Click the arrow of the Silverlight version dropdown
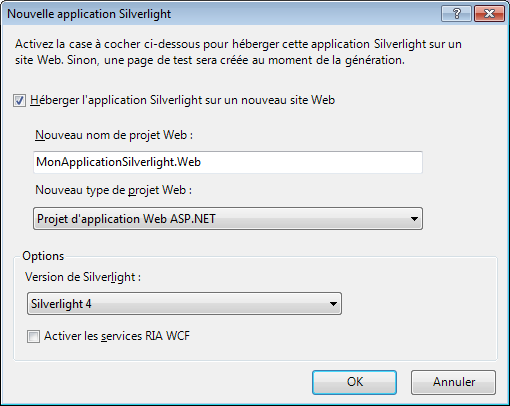The height and width of the screenshot is (406, 510). (333, 304)
